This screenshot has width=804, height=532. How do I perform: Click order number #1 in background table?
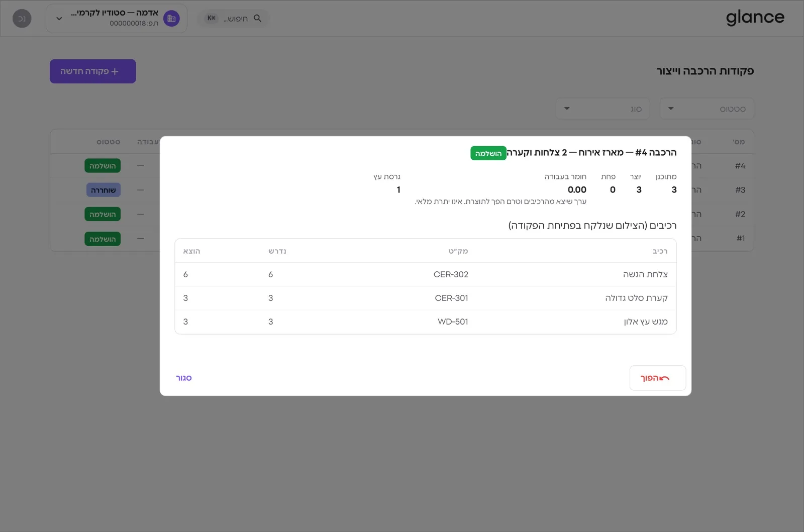[x=741, y=238]
